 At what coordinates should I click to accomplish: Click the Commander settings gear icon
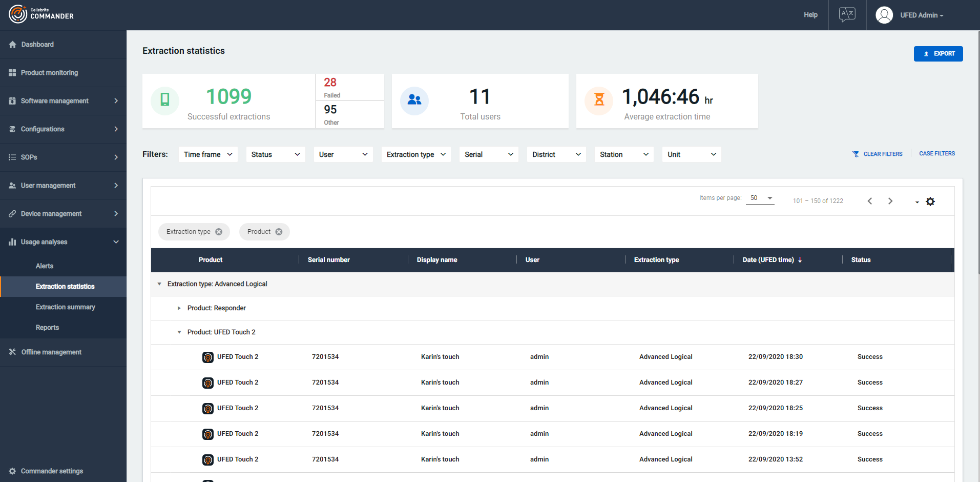click(12, 471)
